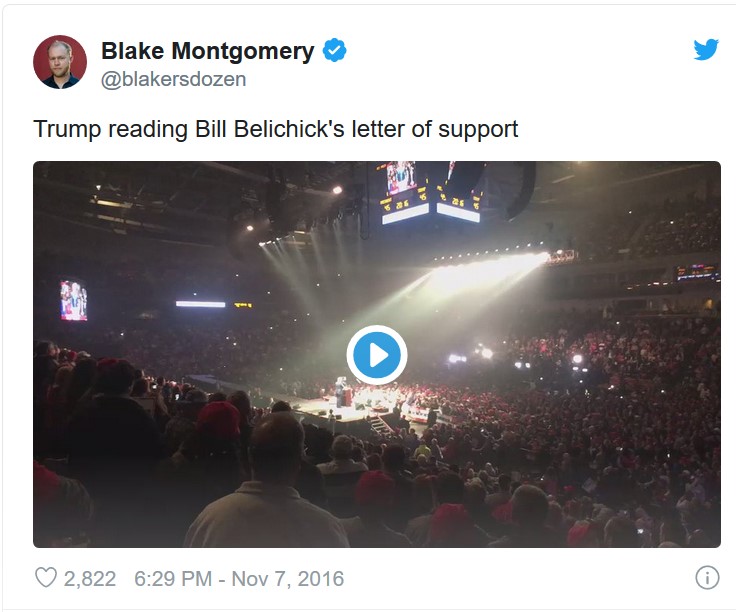Image resolution: width=736 pixels, height=612 pixels.
Task: Like the tweet with heart icon
Action: (46, 578)
